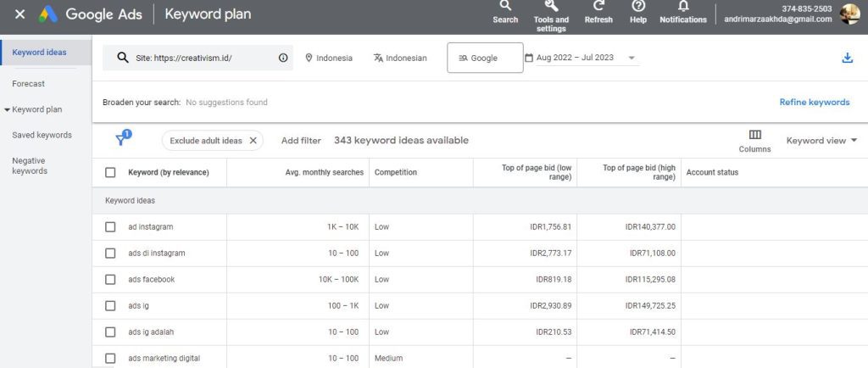
Task: Remove the Exclude adult ideas filter
Action: click(x=253, y=141)
